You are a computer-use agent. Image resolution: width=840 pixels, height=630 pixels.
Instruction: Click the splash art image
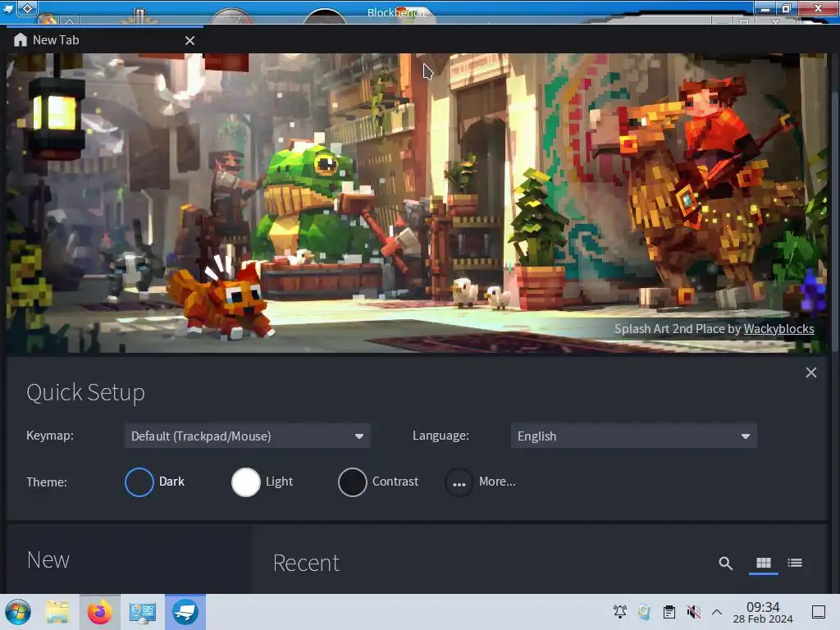[418, 203]
